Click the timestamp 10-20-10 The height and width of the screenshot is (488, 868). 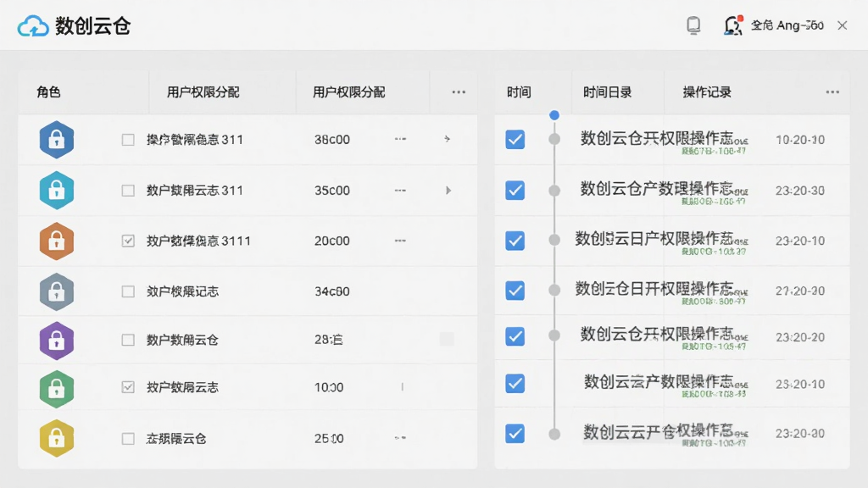point(800,140)
